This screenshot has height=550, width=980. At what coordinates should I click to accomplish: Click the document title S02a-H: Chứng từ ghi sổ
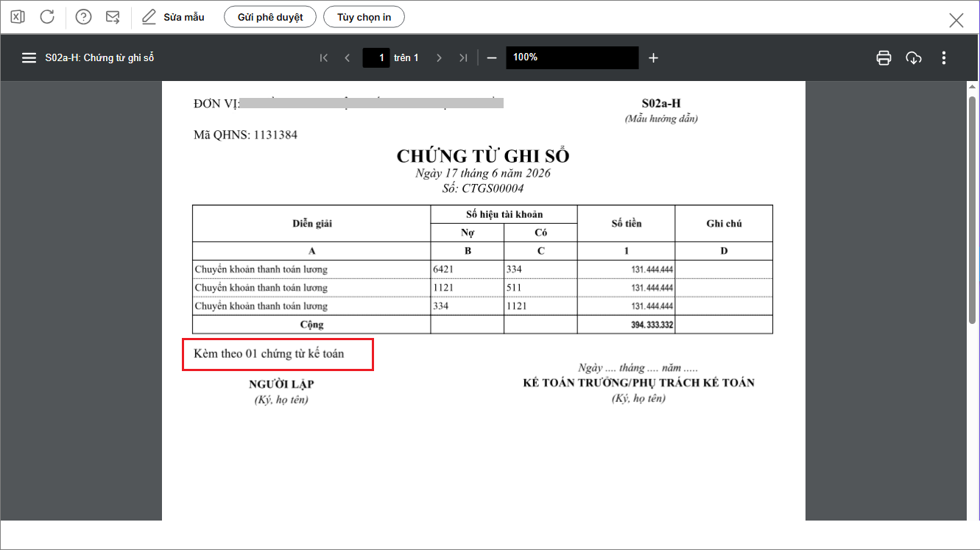pyautogui.click(x=99, y=57)
